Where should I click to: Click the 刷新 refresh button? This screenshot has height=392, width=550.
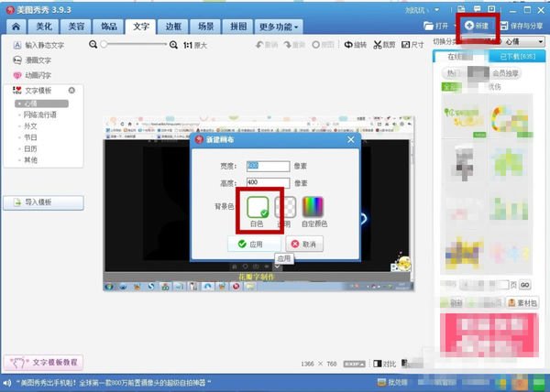453,302
